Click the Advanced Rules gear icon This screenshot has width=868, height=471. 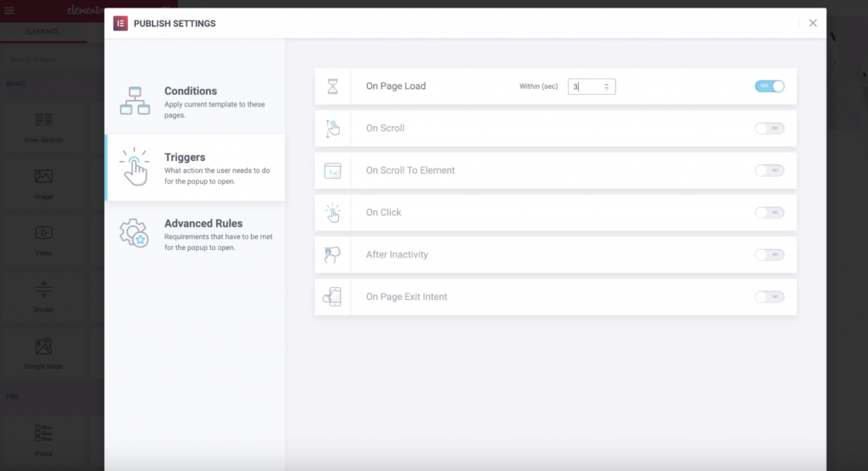pyautogui.click(x=134, y=232)
